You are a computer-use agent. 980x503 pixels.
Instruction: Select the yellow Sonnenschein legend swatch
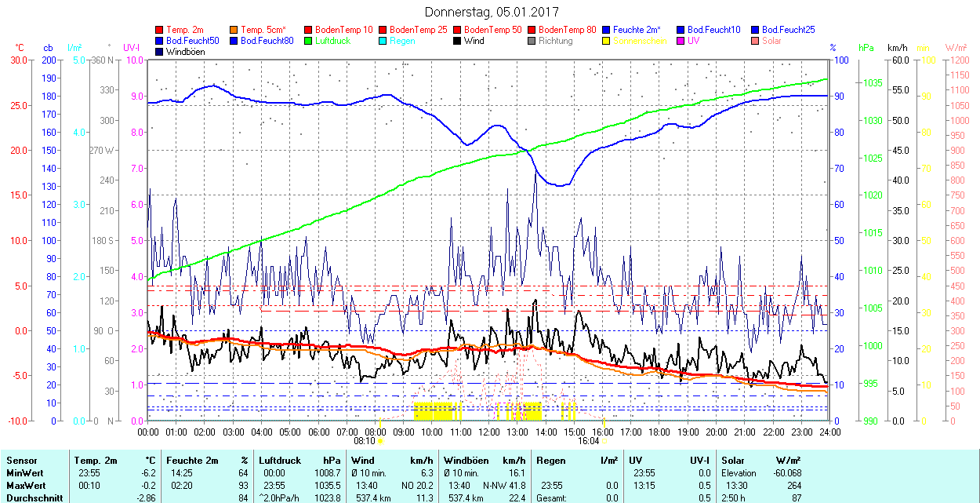(x=607, y=41)
